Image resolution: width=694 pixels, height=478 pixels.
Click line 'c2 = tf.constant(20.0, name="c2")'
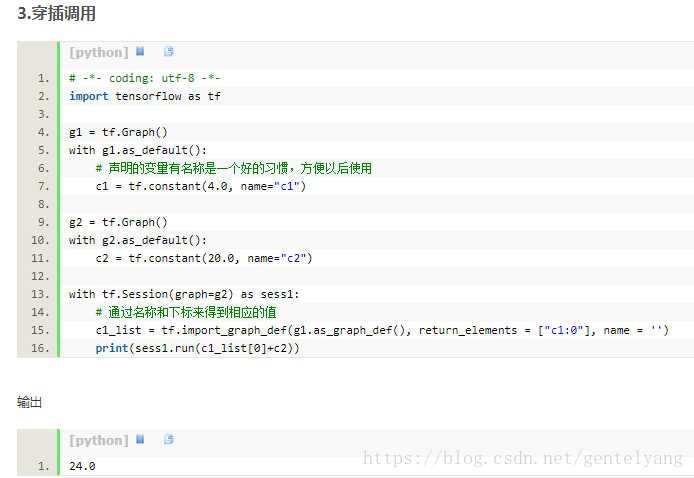pos(204,258)
